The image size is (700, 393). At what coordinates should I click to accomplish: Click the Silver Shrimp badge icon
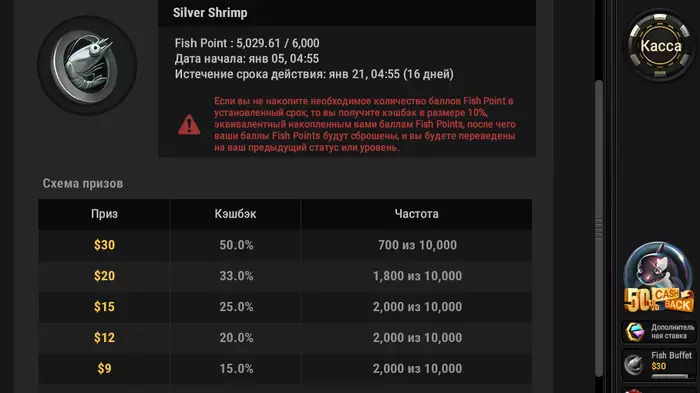87,65
